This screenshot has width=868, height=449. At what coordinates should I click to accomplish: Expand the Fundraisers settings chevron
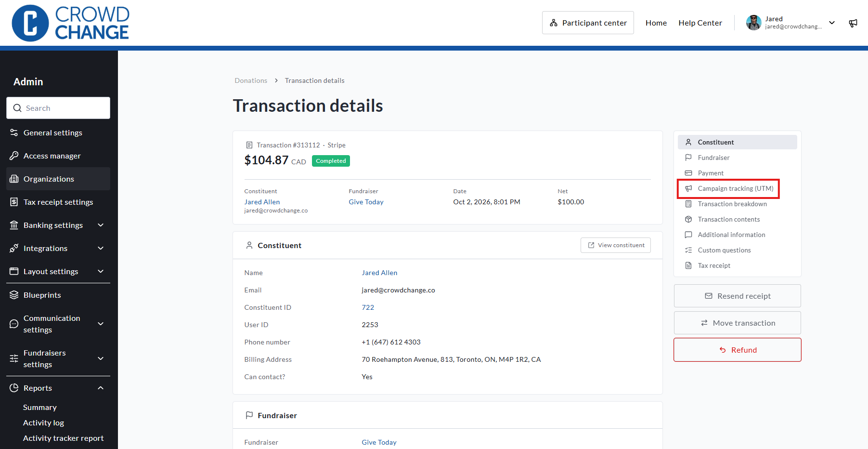(x=101, y=358)
